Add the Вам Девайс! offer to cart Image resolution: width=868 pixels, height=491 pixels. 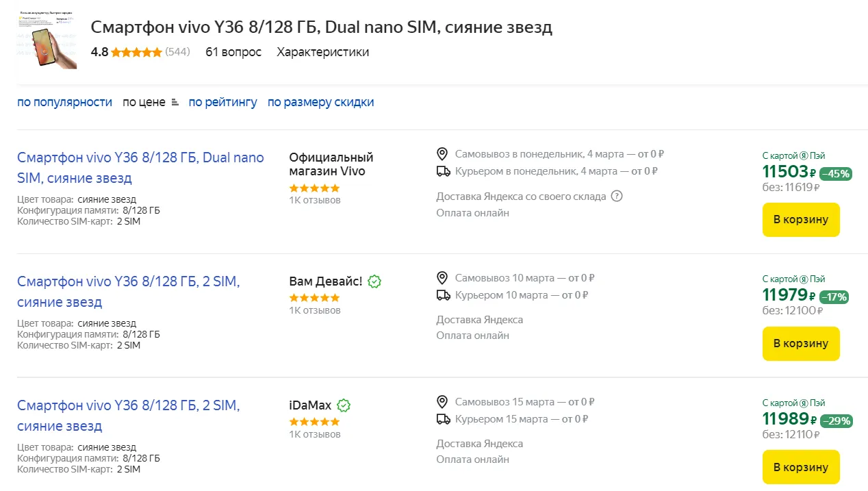point(800,344)
